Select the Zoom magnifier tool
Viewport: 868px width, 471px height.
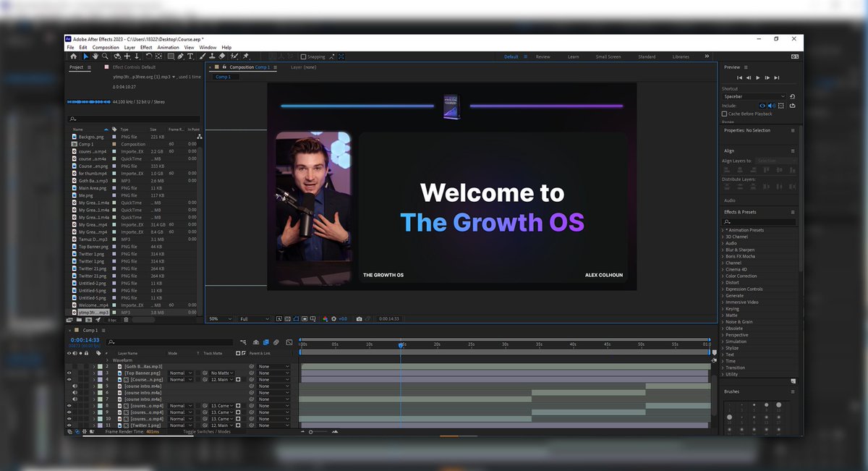[x=105, y=56]
